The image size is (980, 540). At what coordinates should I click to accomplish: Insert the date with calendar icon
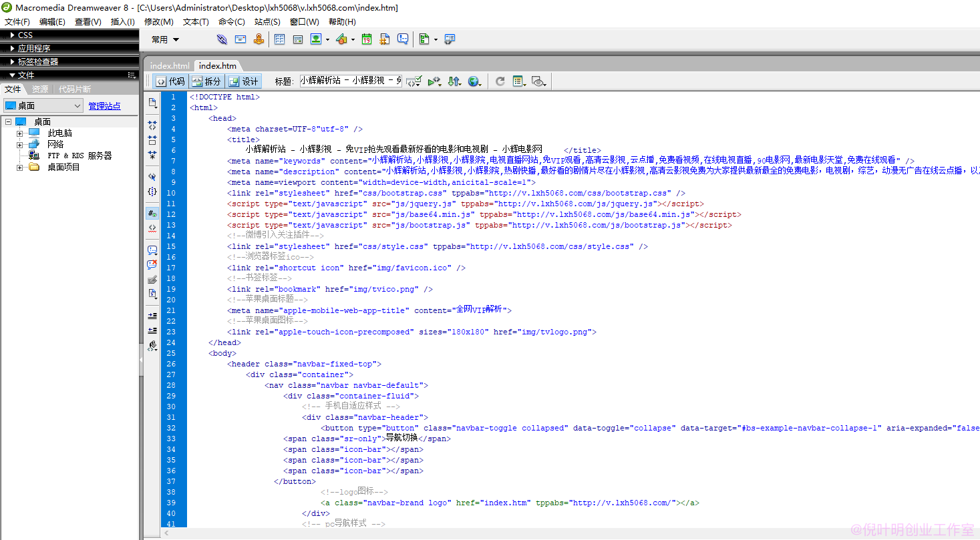(x=367, y=39)
